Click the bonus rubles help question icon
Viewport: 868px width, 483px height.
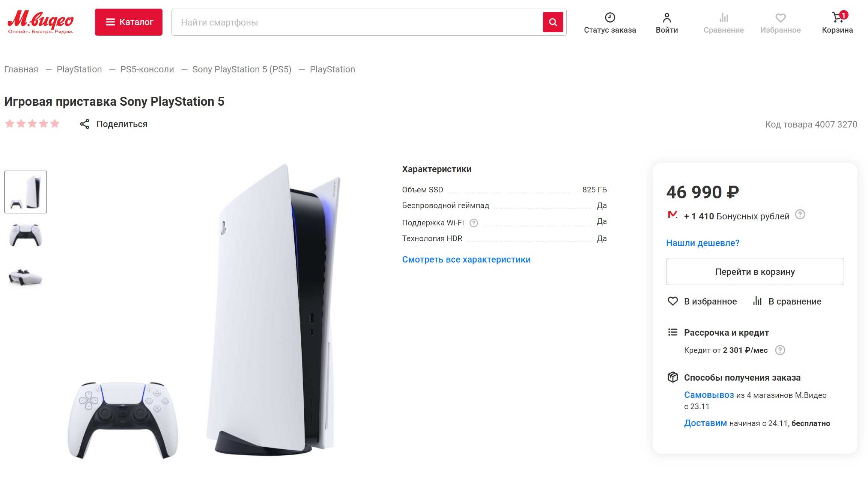pyautogui.click(x=800, y=214)
